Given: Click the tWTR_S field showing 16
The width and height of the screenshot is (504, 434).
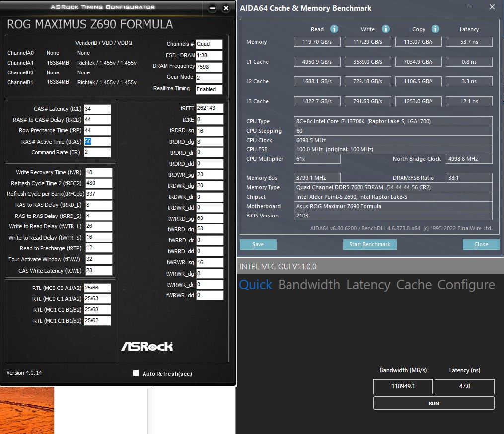Looking at the screenshot, I should [99, 237].
